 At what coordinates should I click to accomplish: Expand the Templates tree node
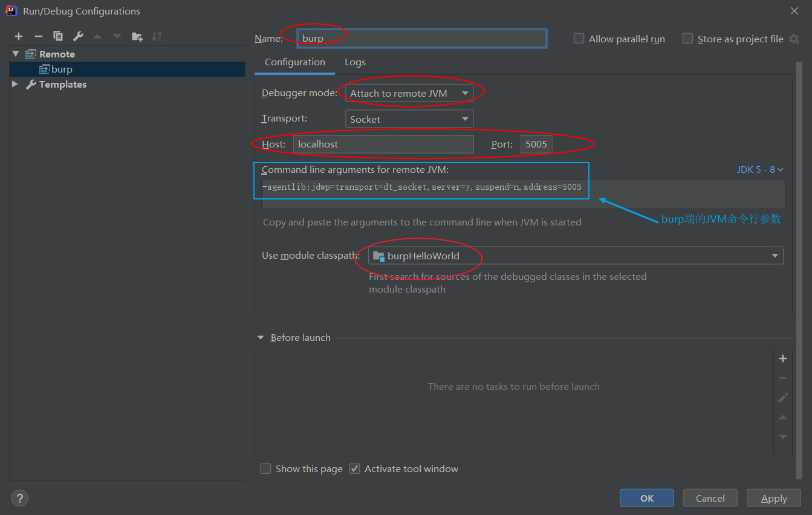(15, 84)
